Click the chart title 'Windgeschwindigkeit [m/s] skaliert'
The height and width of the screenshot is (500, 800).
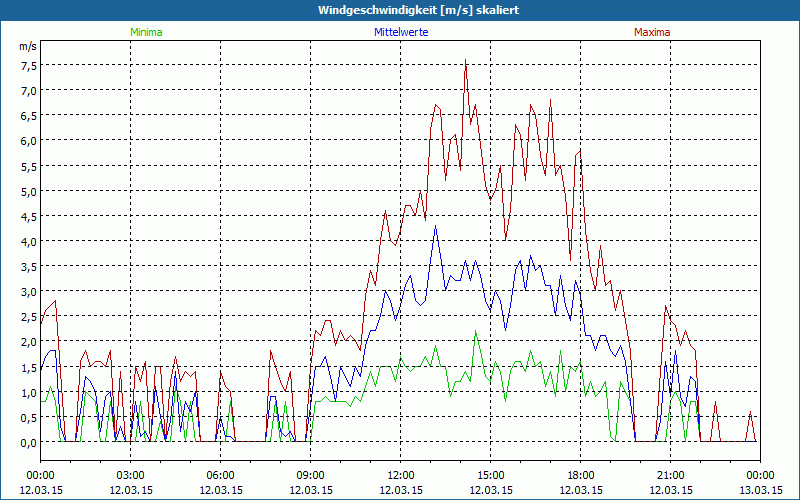pyautogui.click(x=418, y=10)
